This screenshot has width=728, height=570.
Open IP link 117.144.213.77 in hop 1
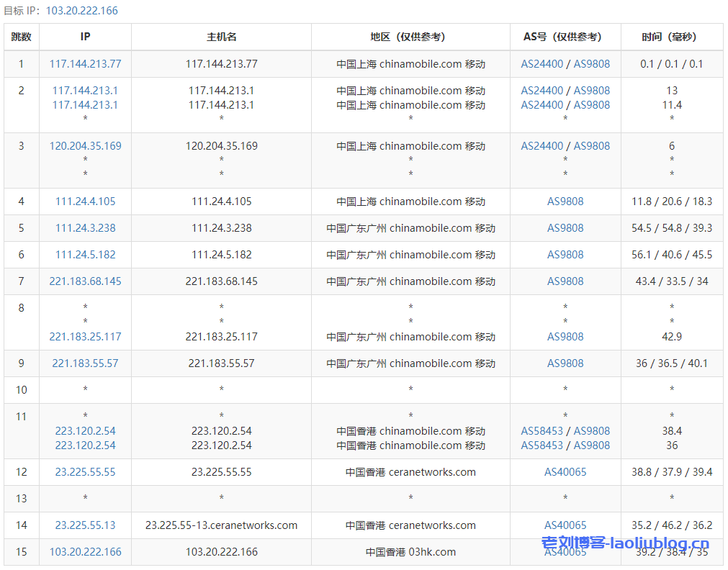point(85,64)
